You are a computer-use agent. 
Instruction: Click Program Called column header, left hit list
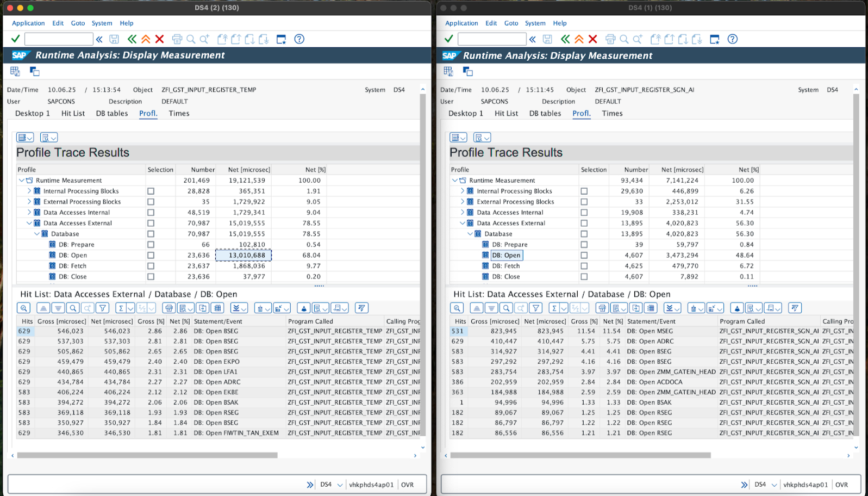[x=335, y=321]
